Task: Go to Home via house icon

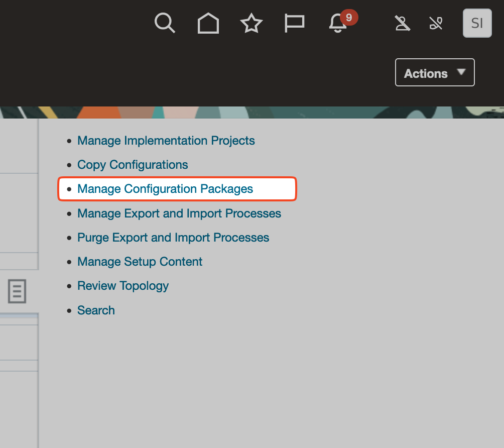Action: point(208,23)
